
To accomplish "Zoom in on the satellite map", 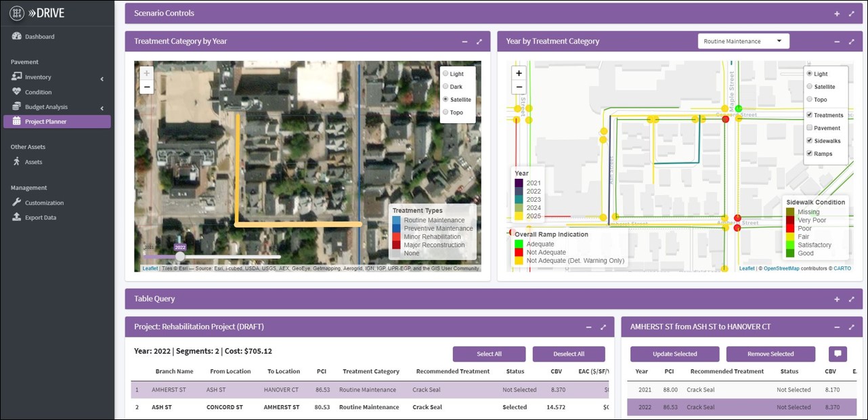I will pos(147,72).
